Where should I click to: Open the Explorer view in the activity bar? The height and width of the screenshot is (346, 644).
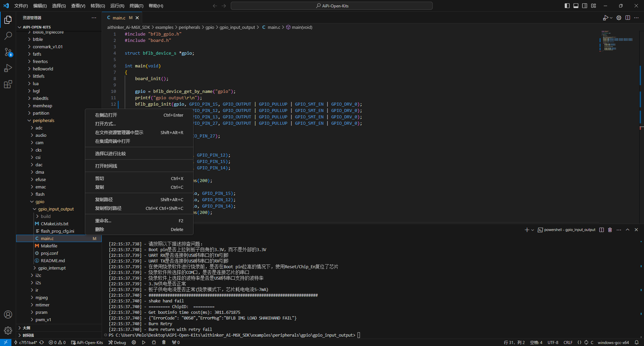[x=8, y=20]
